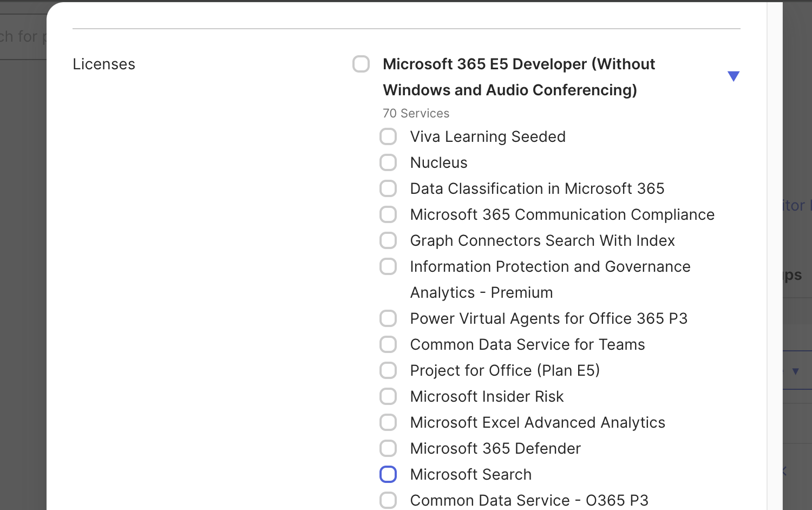Screen dimensions: 812x510
Task: Toggle the Microsoft Search checkbox
Action: (x=388, y=474)
